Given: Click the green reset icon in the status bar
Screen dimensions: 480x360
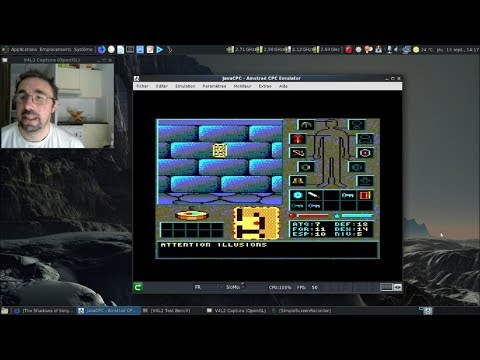Looking at the screenshot, I should (138, 287).
